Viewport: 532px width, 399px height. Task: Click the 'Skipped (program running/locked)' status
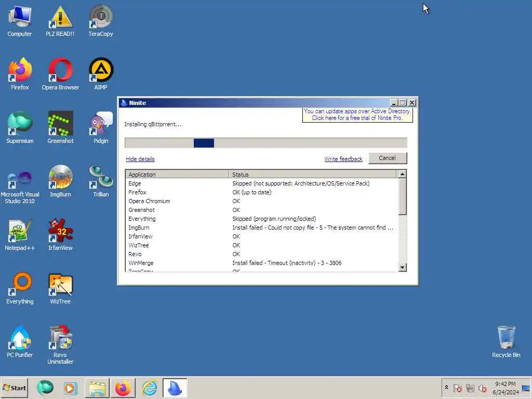coord(274,219)
